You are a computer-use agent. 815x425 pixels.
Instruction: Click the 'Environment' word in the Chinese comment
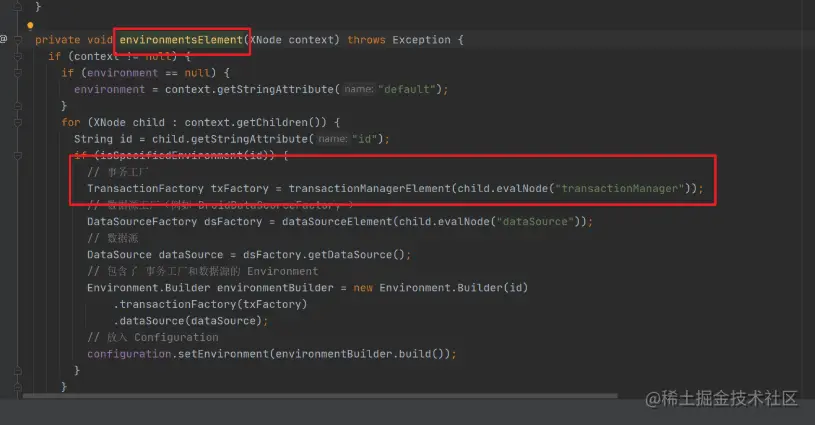[x=282, y=272]
